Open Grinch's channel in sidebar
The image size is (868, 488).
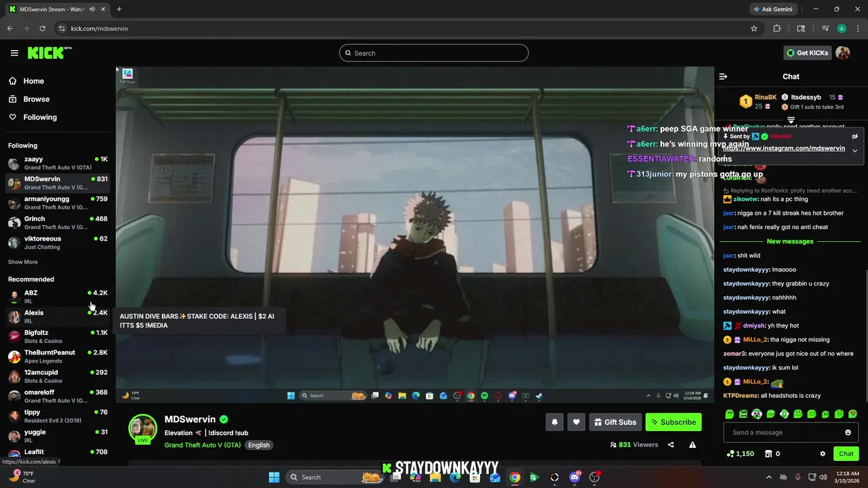pos(58,222)
